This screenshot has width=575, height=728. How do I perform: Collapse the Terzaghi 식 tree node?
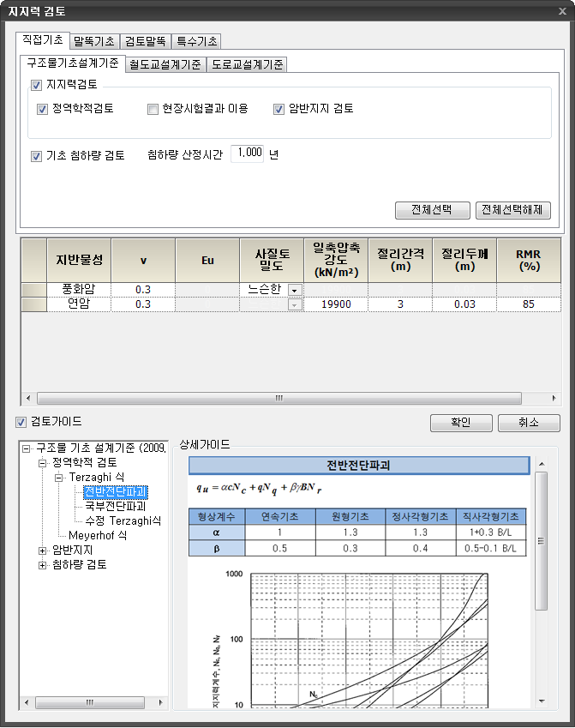tap(59, 478)
